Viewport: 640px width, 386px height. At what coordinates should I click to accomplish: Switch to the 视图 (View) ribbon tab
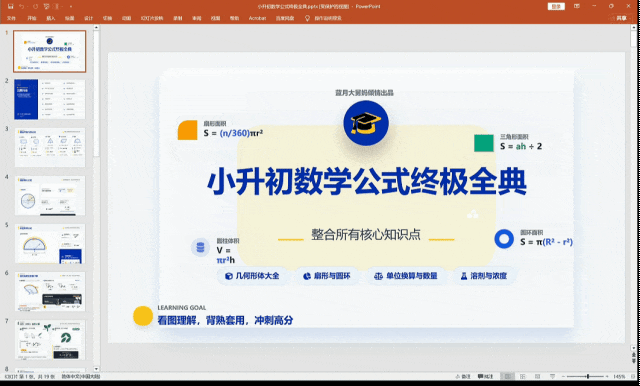pos(215,18)
